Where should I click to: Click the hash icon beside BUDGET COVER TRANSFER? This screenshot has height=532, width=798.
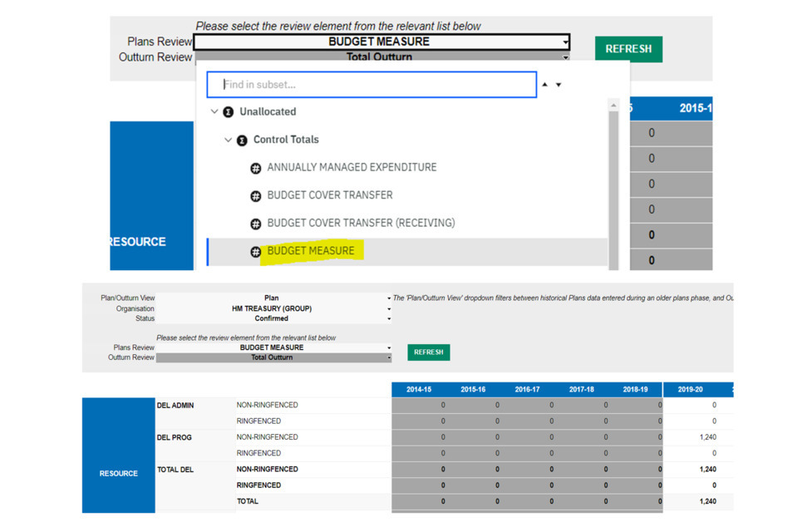pyautogui.click(x=256, y=196)
